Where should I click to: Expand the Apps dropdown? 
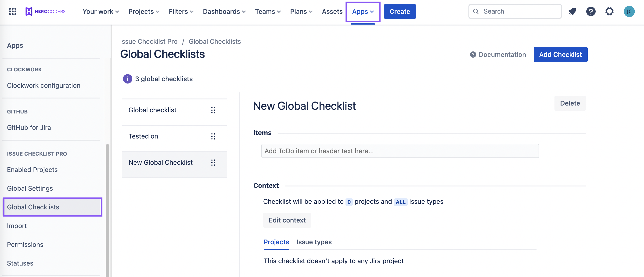tap(363, 11)
